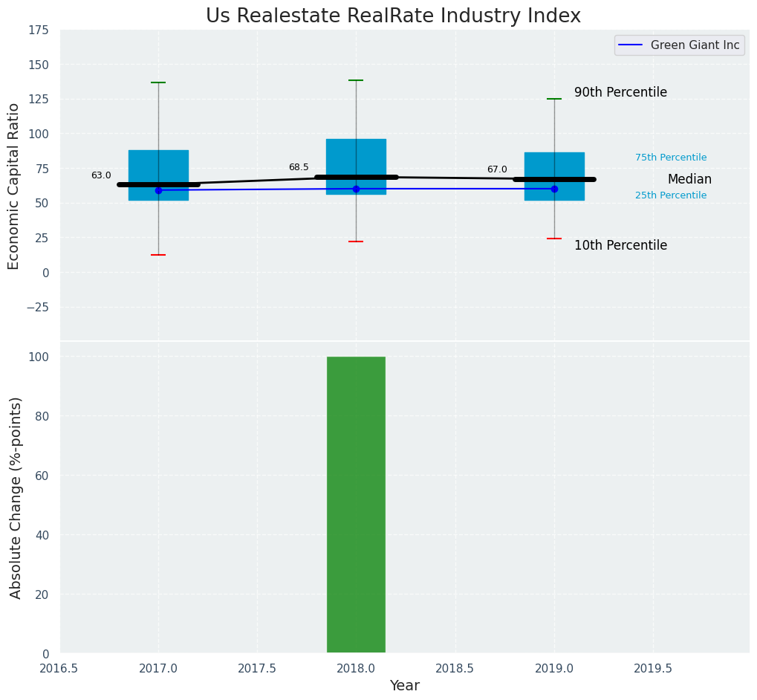Click the green 90th percentile cap for 2017
Screen dimensions: 757x700
click(158, 82)
